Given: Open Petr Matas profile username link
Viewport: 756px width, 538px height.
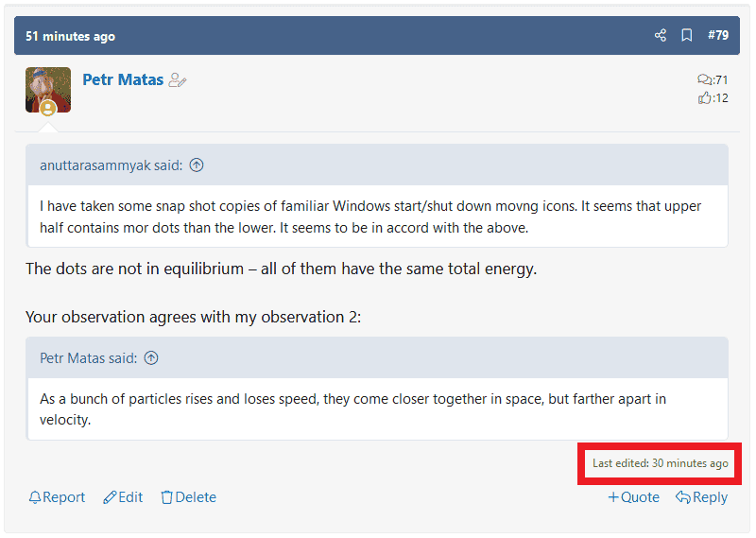Looking at the screenshot, I should pyautogui.click(x=123, y=80).
